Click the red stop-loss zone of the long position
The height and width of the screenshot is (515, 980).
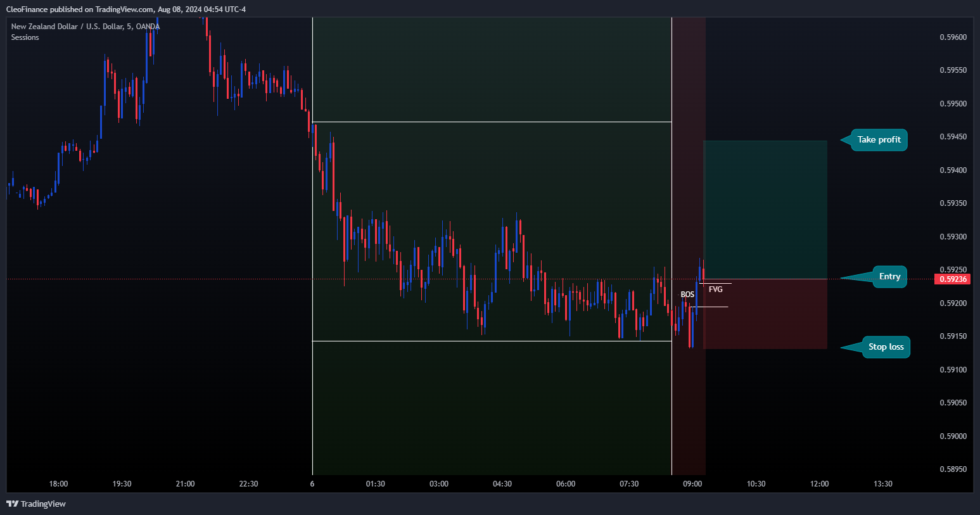click(765, 314)
